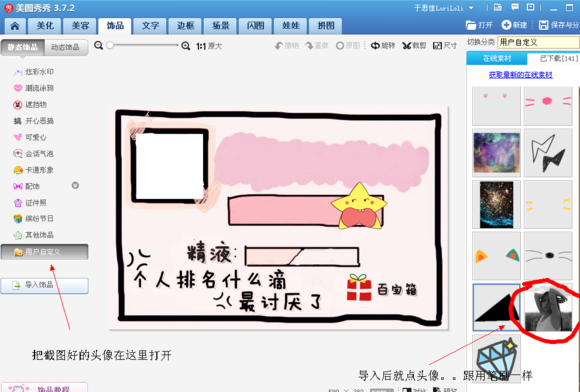
Task: Open the 尺寸 size tool
Action: tap(445, 45)
